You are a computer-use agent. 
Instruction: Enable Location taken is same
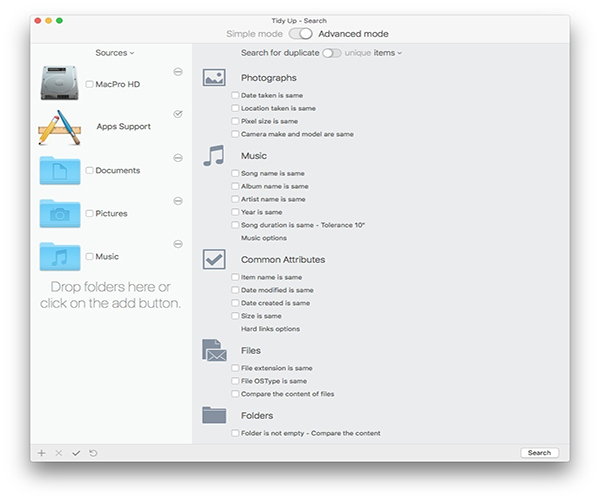click(x=235, y=108)
